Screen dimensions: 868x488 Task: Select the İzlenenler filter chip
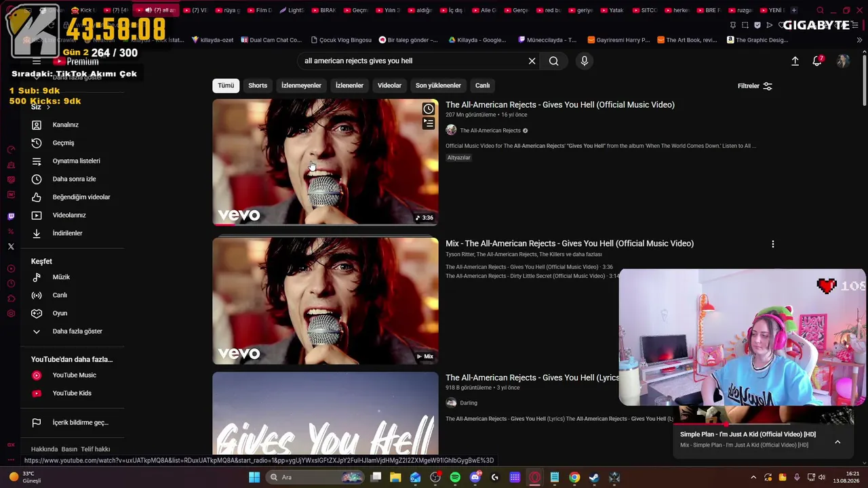coord(349,85)
